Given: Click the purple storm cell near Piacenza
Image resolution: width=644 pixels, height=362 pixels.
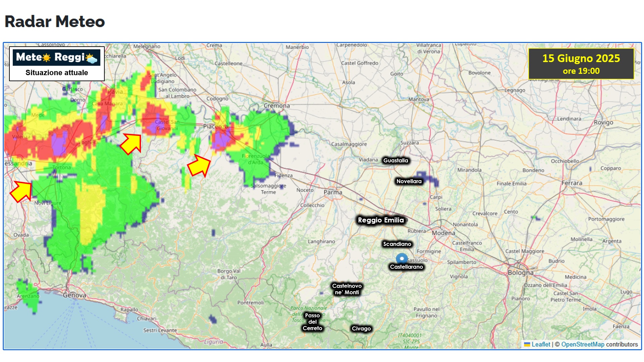Looking at the screenshot, I should [x=221, y=139].
